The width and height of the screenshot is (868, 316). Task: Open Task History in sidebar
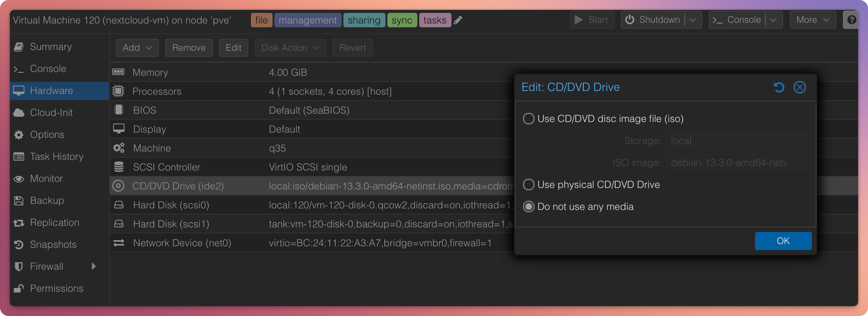click(x=56, y=156)
